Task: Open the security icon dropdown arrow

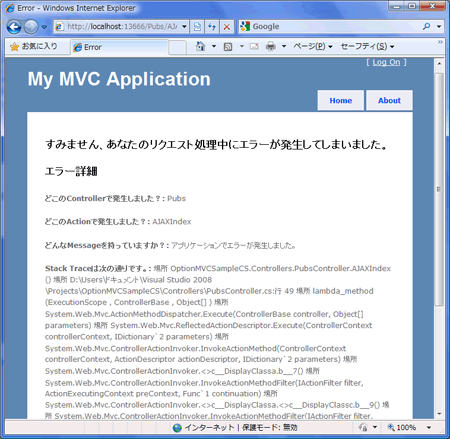Action: coord(375,427)
